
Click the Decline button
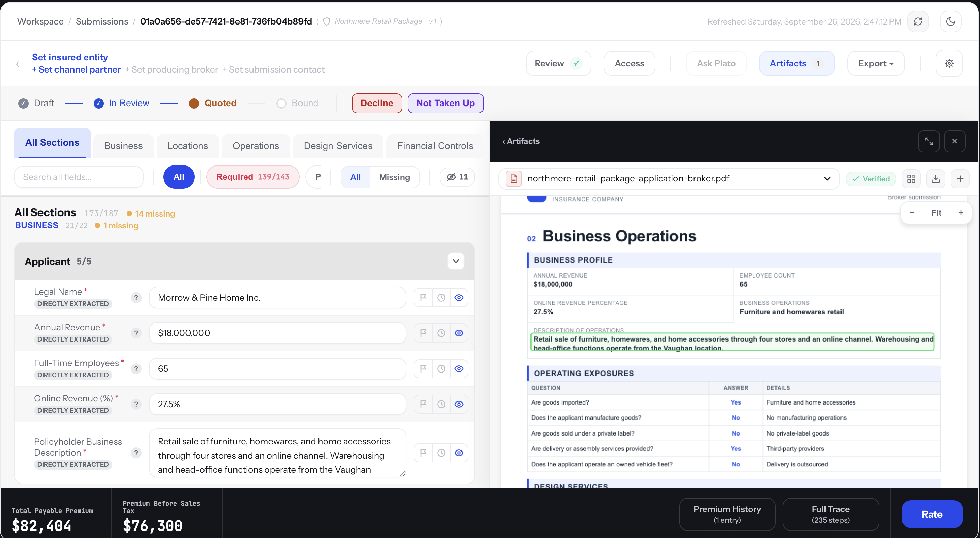(x=377, y=104)
